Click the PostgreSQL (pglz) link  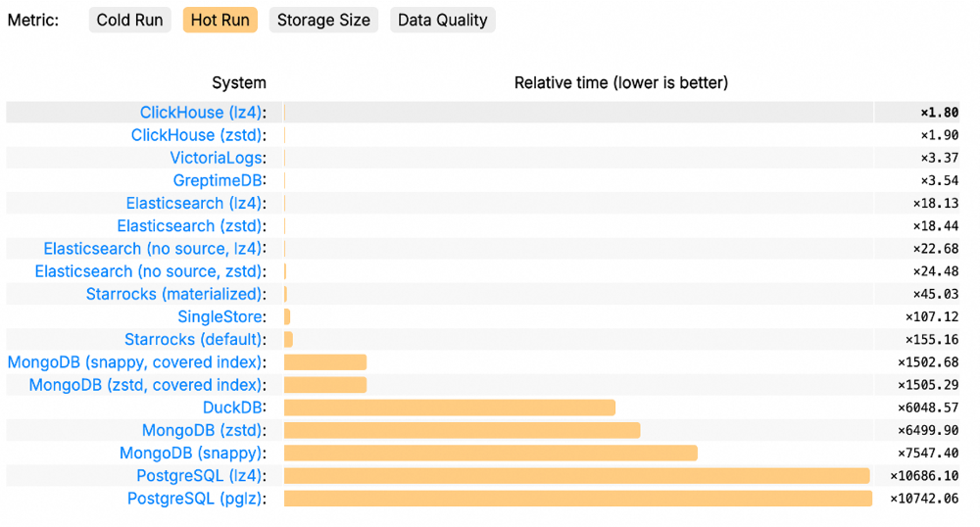(195, 499)
